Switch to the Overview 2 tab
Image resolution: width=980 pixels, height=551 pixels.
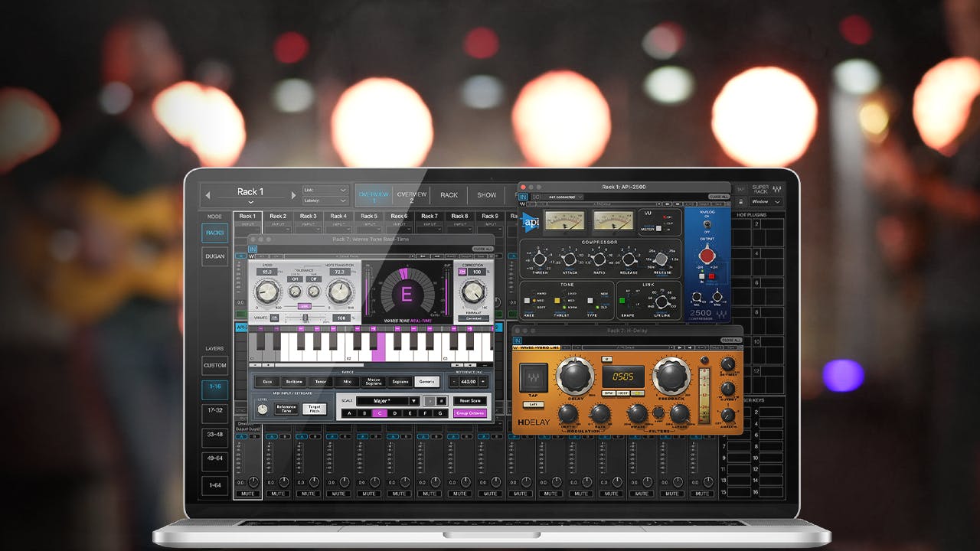411,196
